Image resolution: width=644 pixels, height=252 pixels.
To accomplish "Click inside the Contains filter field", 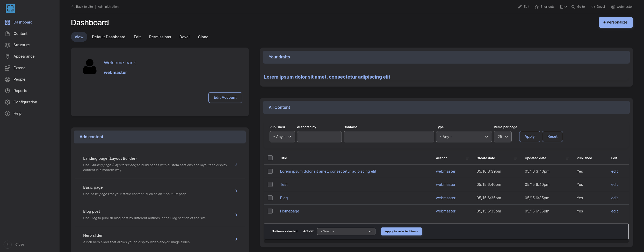I will click(389, 136).
